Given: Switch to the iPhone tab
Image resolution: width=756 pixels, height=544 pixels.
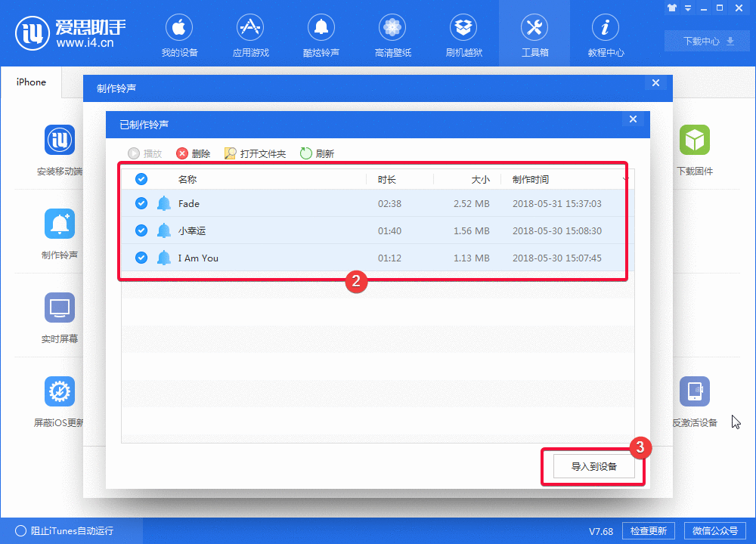Looking at the screenshot, I should click(x=30, y=82).
